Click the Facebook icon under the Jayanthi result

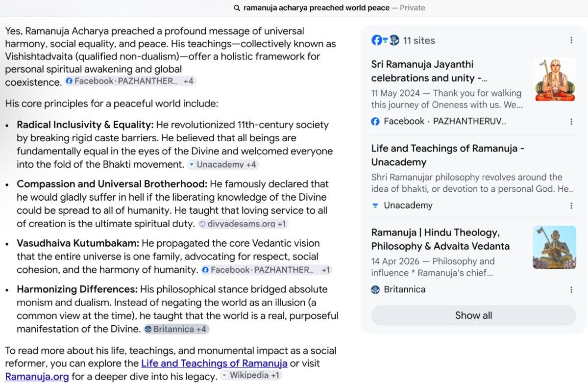375,121
